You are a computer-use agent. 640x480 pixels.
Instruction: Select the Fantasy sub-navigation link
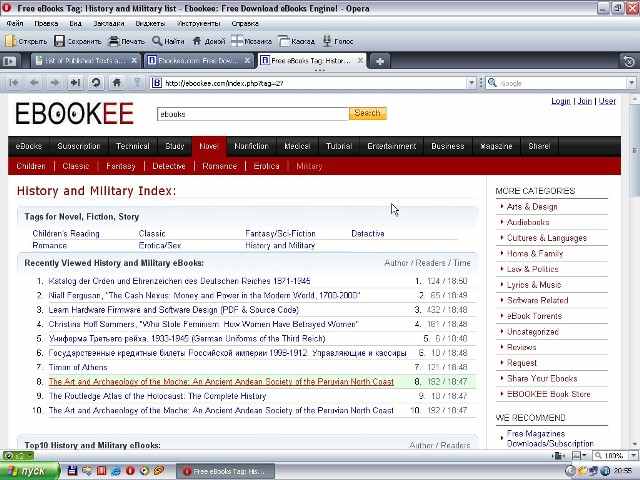[x=120, y=166]
